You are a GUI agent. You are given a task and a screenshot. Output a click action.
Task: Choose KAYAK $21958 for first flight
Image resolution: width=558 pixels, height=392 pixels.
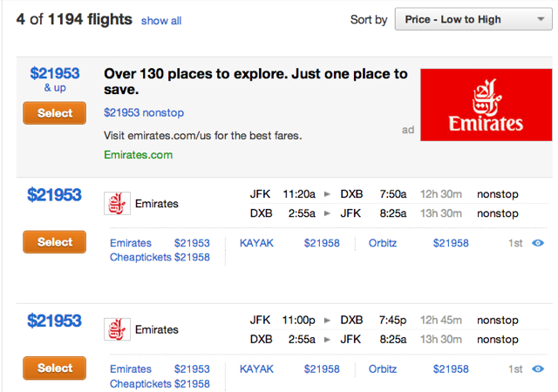click(289, 243)
